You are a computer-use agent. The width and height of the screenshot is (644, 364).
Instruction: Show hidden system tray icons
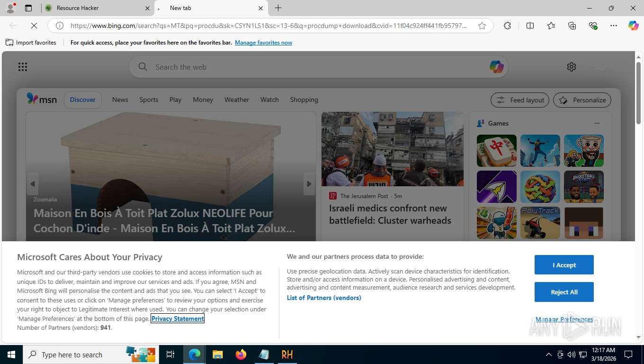point(548,355)
